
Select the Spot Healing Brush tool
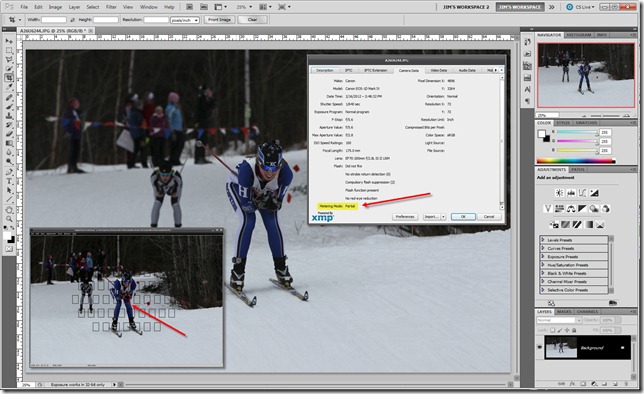(x=9, y=98)
